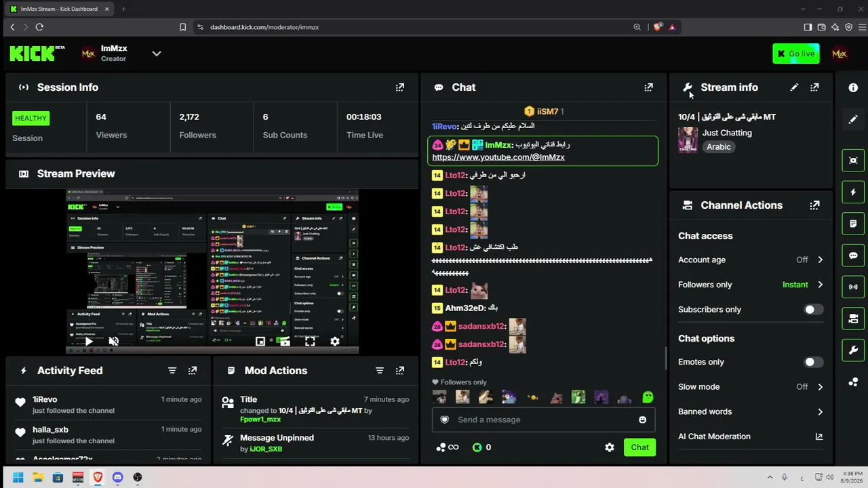The width and height of the screenshot is (868, 488).
Task: Click the pencil icon in right sidebar
Action: tap(853, 119)
